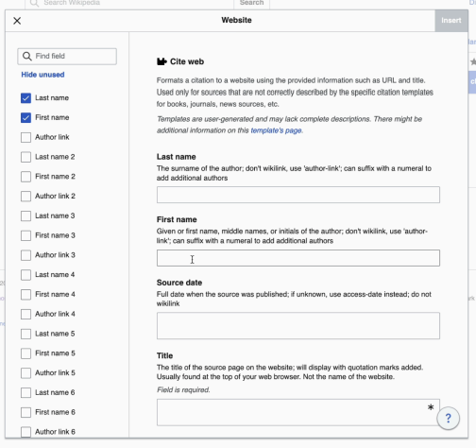Click the required asterisk in Title field

pos(431,407)
